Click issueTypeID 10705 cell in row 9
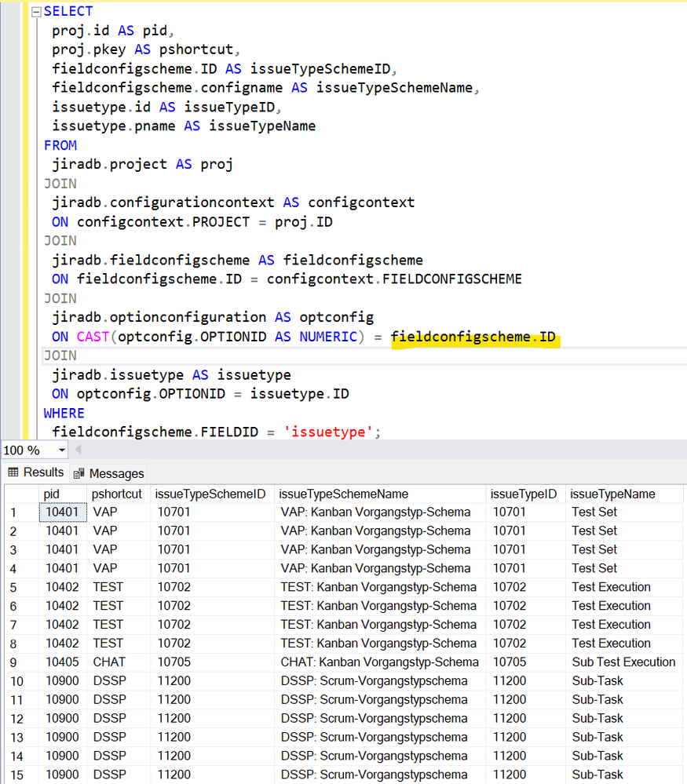The width and height of the screenshot is (687, 784). [x=525, y=662]
